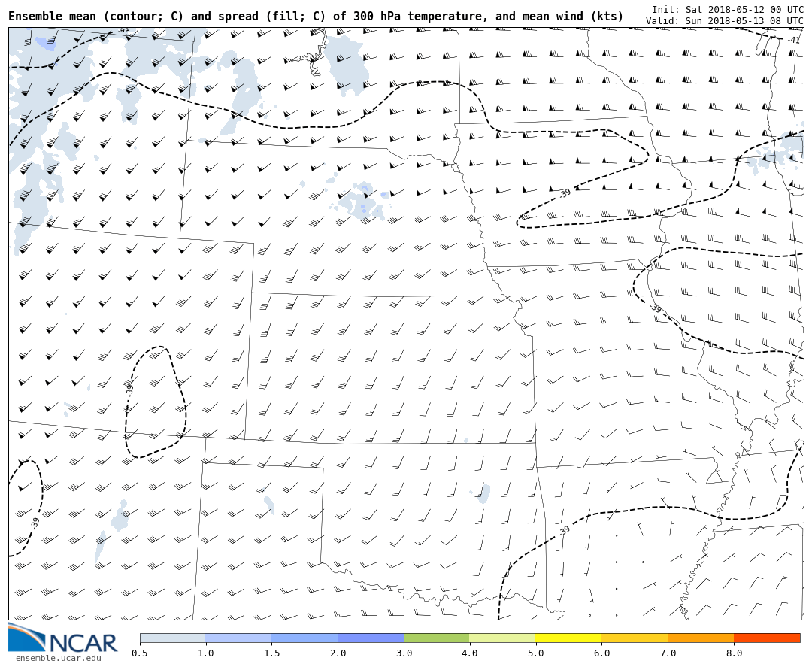Screen dimensions: 812x667
Task: Pick the amber 6.0–7.0 colorbar segment
Action: coord(635,638)
